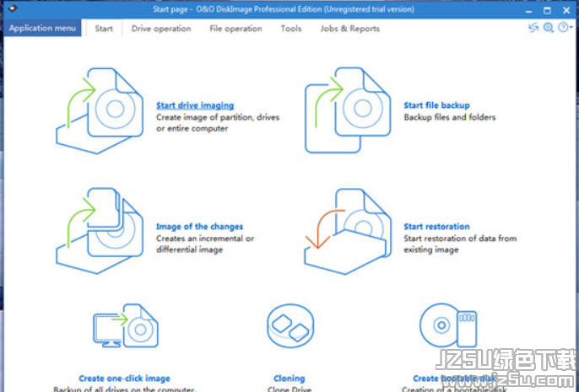
Task: Click the Start file backup icon
Action: (x=348, y=110)
